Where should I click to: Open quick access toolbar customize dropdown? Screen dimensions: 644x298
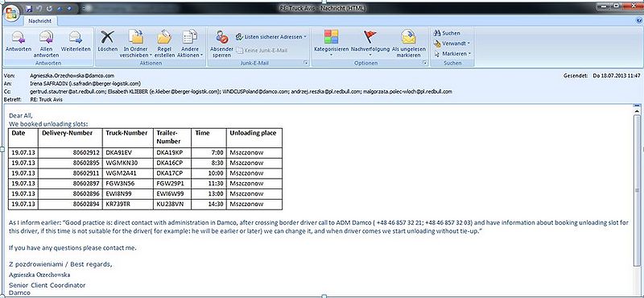point(85,8)
